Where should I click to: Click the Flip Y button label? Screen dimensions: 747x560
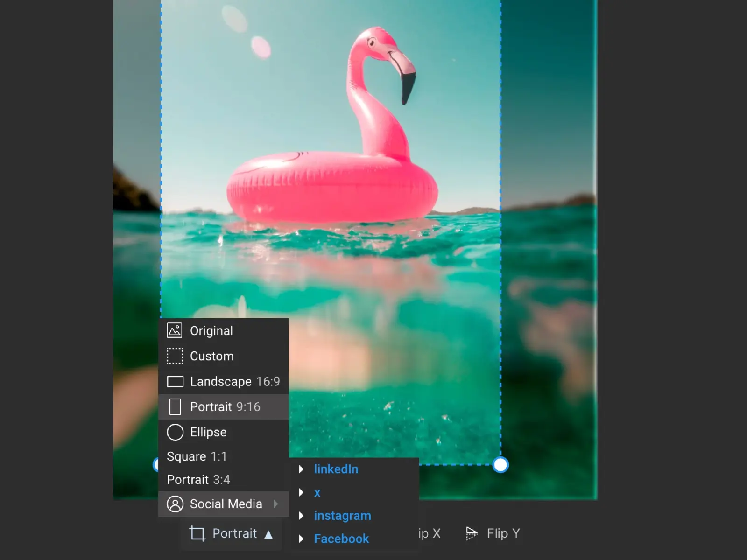coord(503,533)
